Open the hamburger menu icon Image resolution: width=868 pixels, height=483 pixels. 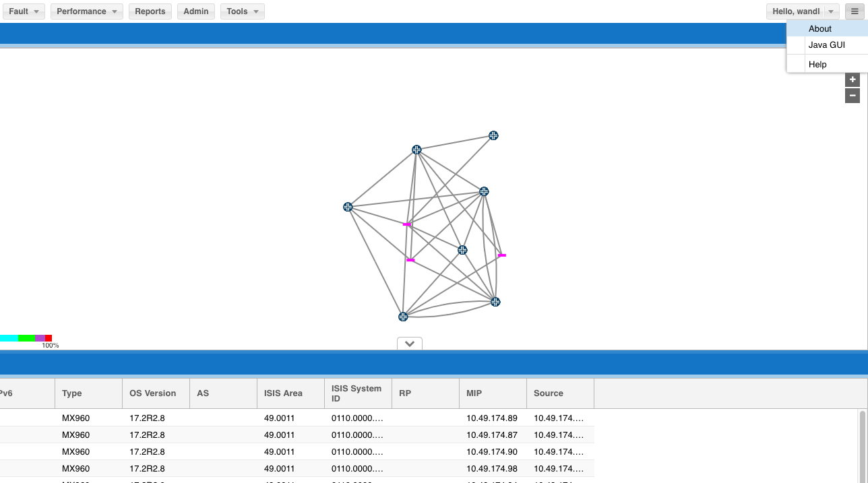855,11
